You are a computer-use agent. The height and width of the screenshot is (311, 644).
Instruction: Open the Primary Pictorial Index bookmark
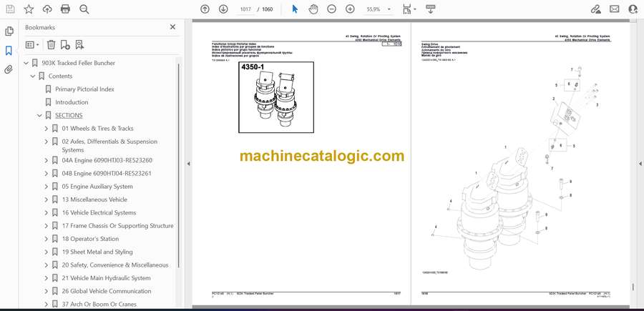[84, 89]
